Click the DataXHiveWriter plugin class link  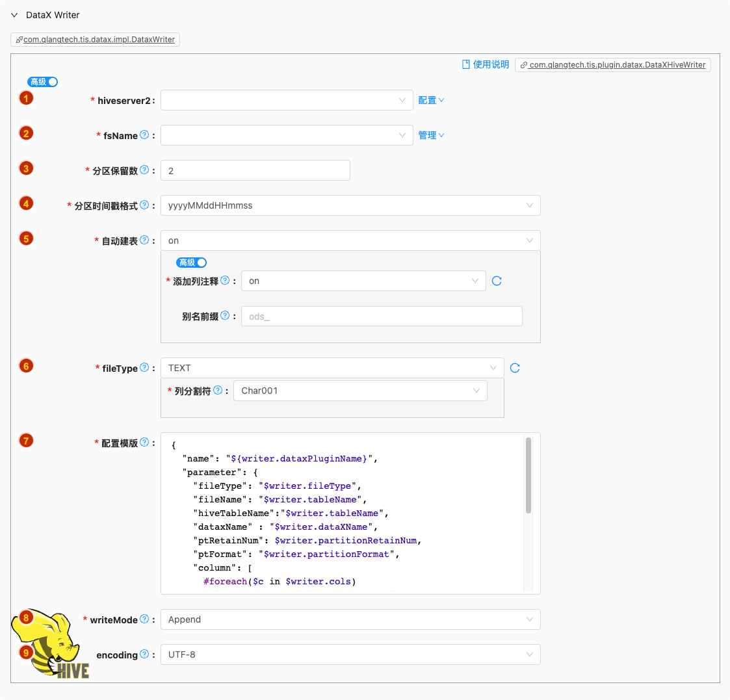(x=613, y=65)
